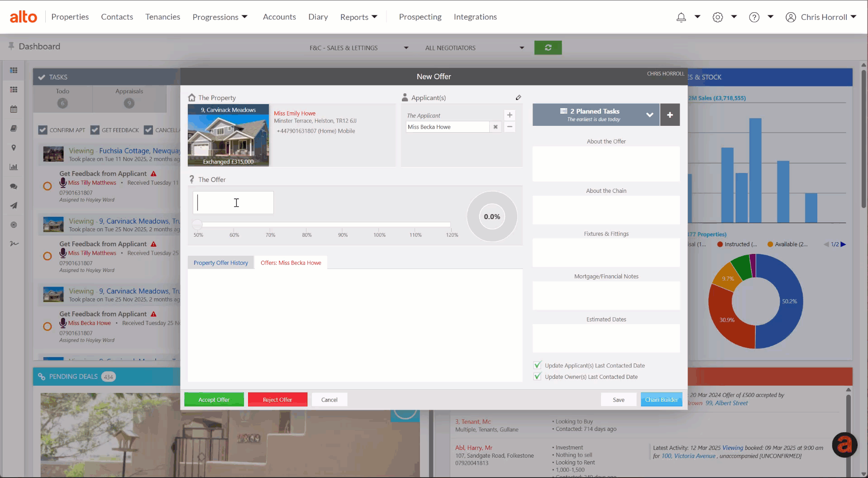The image size is (868, 478).
Task: Clear Miss Becka Howe applicant field
Action: coord(496,127)
